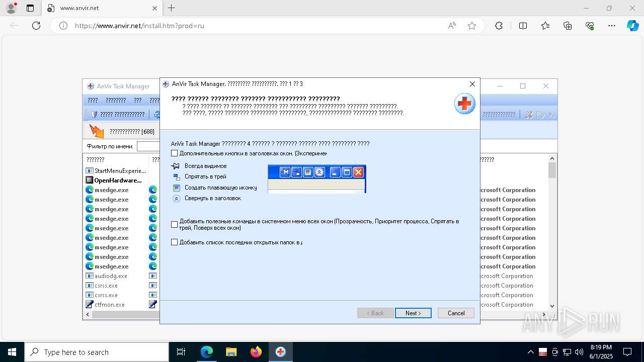Click the taskbar search box
The width and height of the screenshot is (644, 362).
(97, 352)
